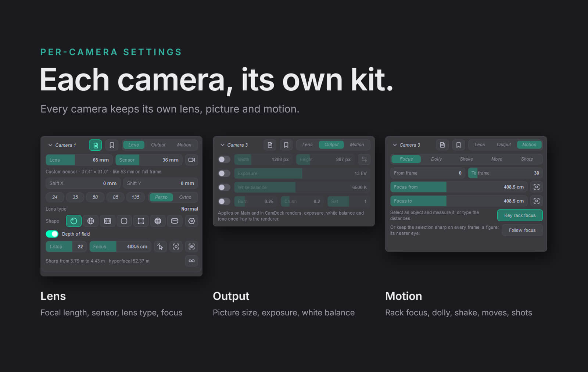Collapse the Camera 1 panel chevron
This screenshot has width=588, height=372.
50,145
